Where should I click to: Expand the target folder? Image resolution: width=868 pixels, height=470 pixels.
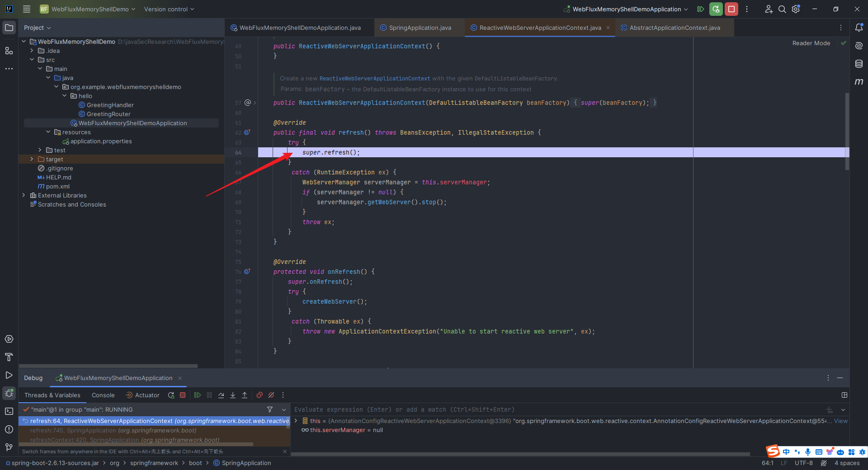(x=32, y=159)
